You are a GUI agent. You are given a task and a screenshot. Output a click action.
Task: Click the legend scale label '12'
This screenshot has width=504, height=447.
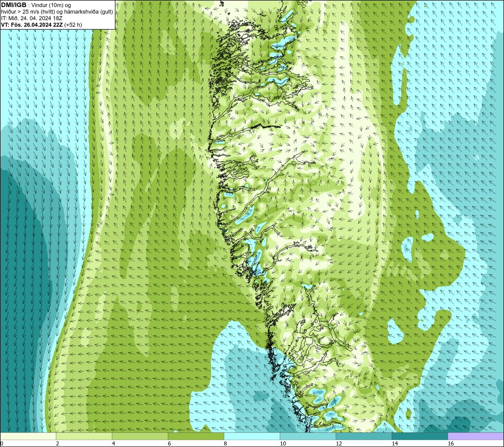[339, 443]
